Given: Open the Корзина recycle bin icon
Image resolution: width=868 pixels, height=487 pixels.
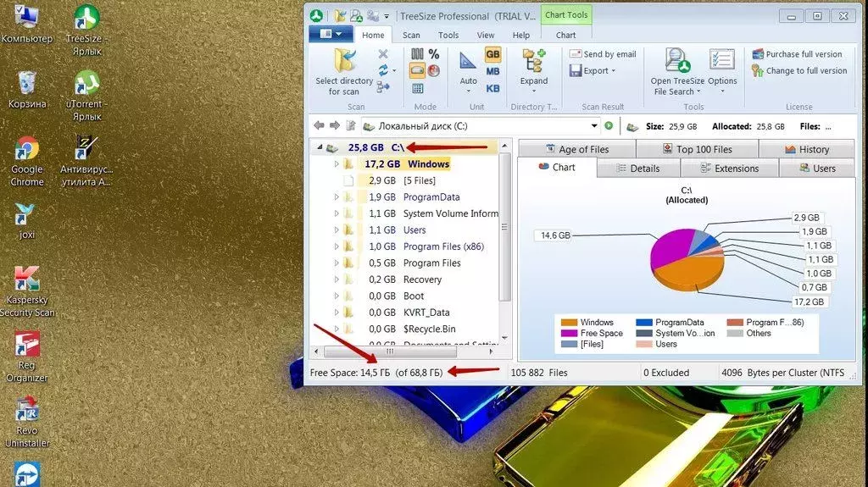Looking at the screenshot, I should tap(26, 90).
